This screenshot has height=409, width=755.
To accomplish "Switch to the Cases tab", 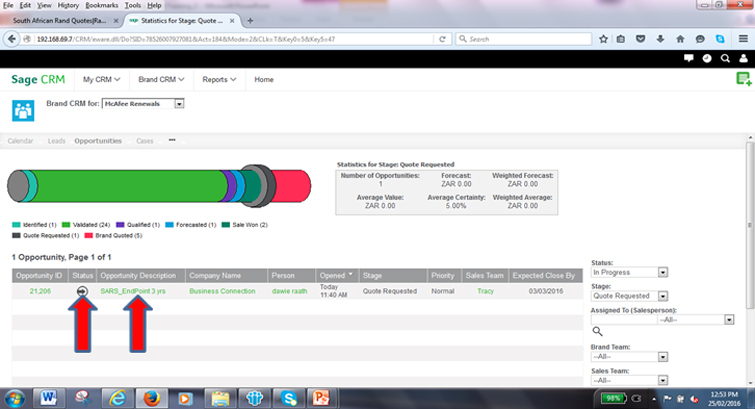I will click(x=144, y=141).
